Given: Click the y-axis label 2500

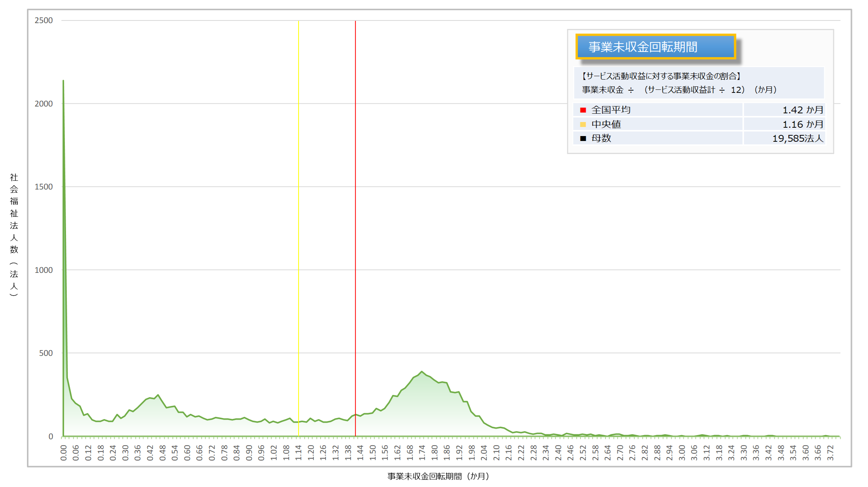Looking at the screenshot, I should tap(44, 20).
